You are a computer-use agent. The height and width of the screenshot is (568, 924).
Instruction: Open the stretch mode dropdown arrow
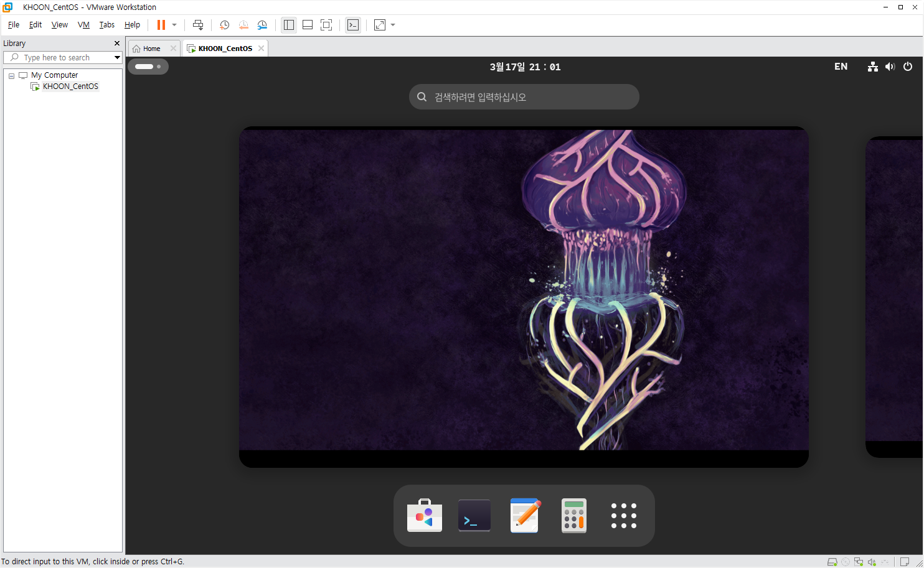point(393,25)
